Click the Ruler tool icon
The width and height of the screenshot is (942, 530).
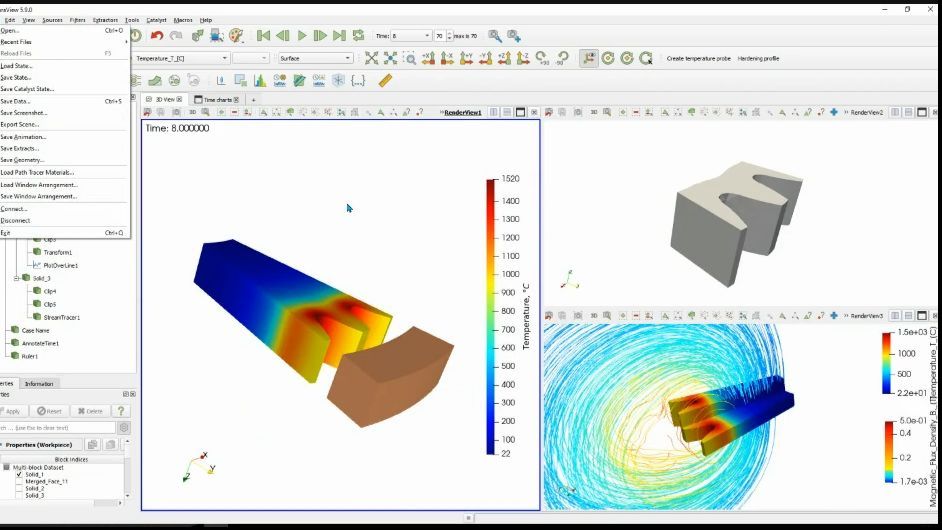[x=385, y=81]
